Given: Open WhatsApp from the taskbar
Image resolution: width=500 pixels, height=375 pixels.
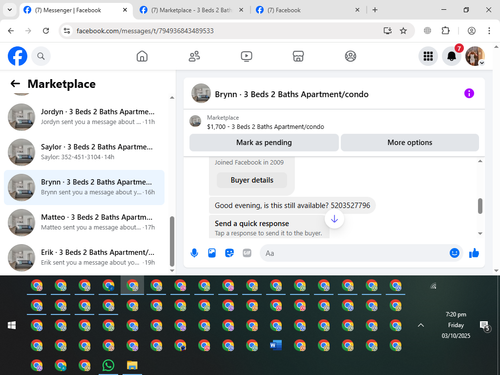Looking at the screenshot, I should click(x=108, y=365).
